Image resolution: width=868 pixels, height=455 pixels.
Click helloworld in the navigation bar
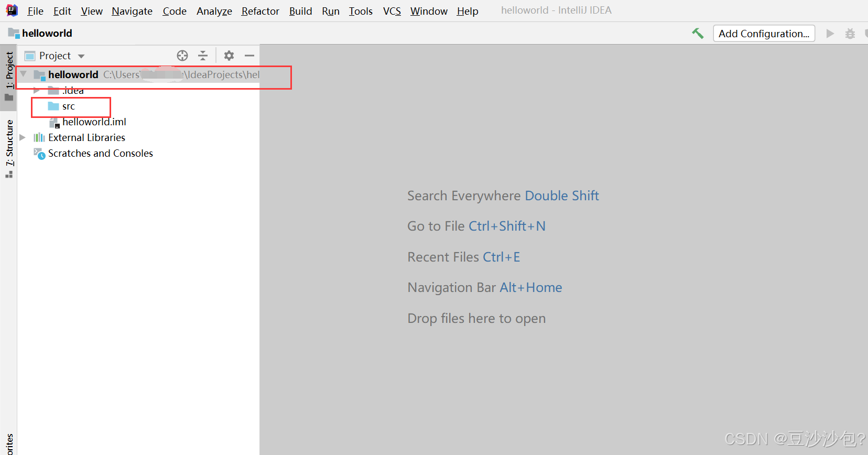(40, 33)
